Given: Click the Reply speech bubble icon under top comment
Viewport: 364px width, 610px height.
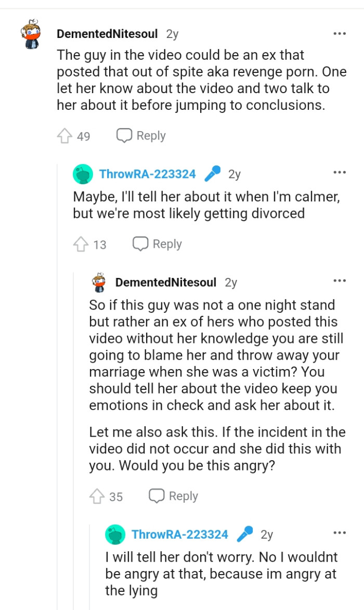Looking at the screenshot, I should pos(123,135).
